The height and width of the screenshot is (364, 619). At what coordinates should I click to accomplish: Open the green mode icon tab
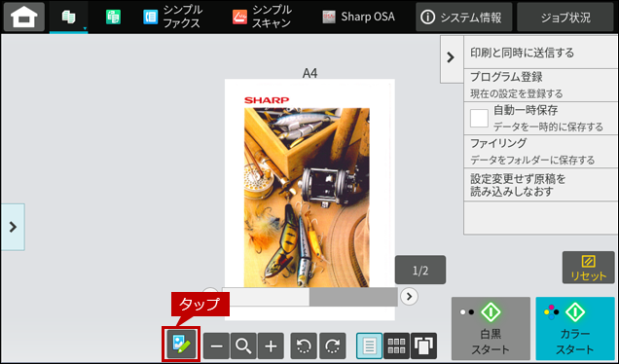[x=113, y=17]
